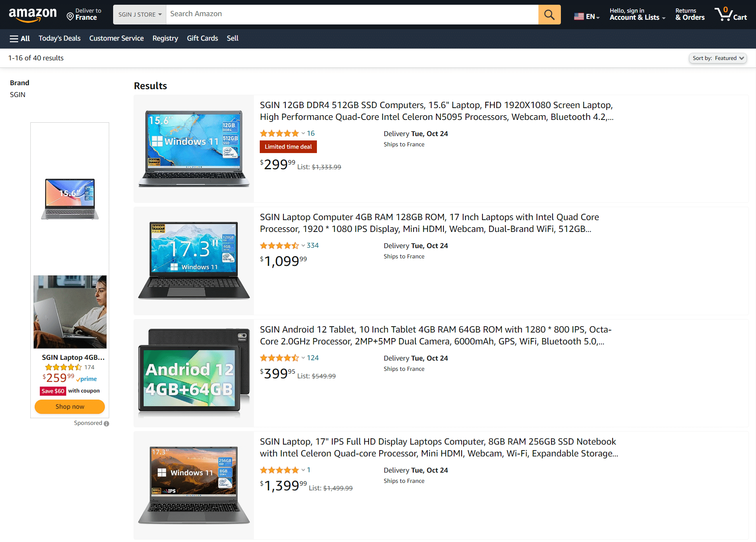Open Today's Deals in navigation bar
The height and width of the screenshot is (542, 756).
tap(60, 38)
